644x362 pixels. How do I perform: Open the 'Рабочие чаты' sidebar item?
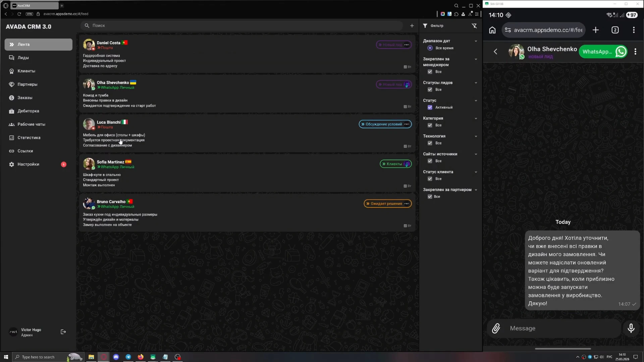click(31, 124)
